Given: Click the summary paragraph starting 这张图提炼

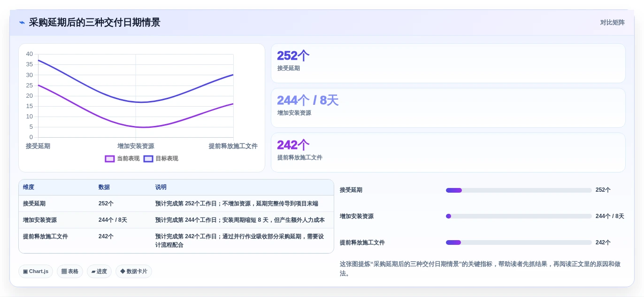Looking at the screenshot, I should [x=480, y=268].
